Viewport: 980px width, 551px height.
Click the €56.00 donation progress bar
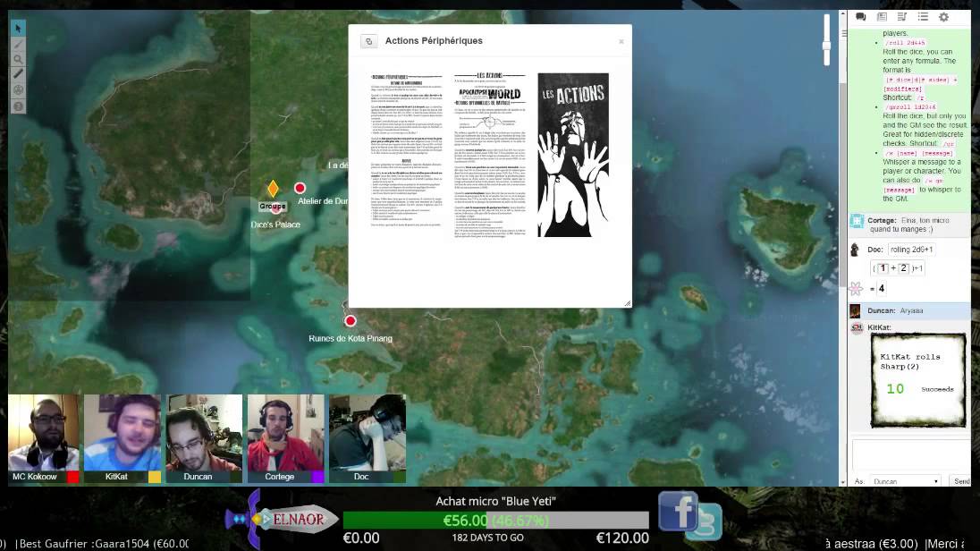click(x=495, y=521)
